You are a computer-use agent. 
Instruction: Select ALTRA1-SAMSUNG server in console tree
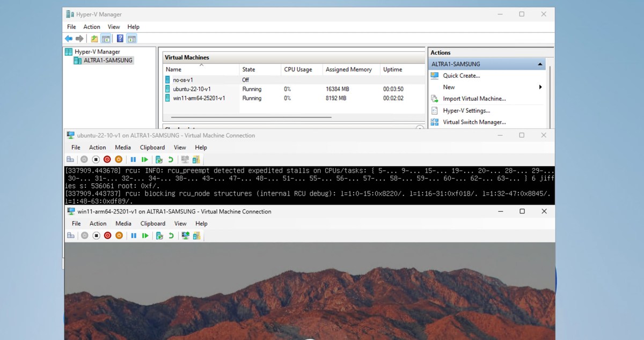pos(108,61)
